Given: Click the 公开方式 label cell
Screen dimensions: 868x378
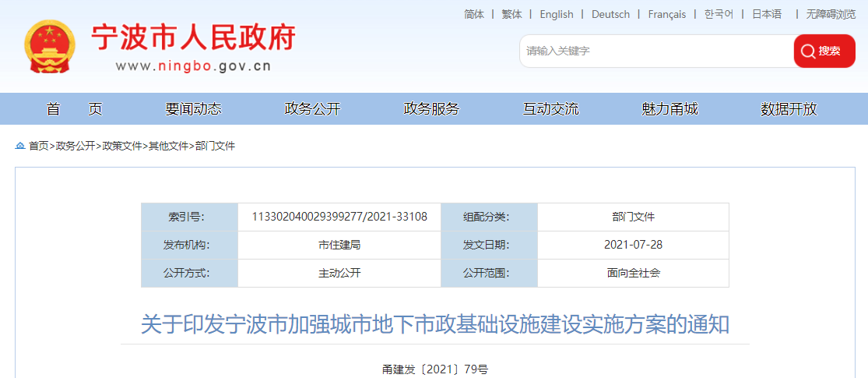Looking at the screenshot, I should [x=189, y=273].
